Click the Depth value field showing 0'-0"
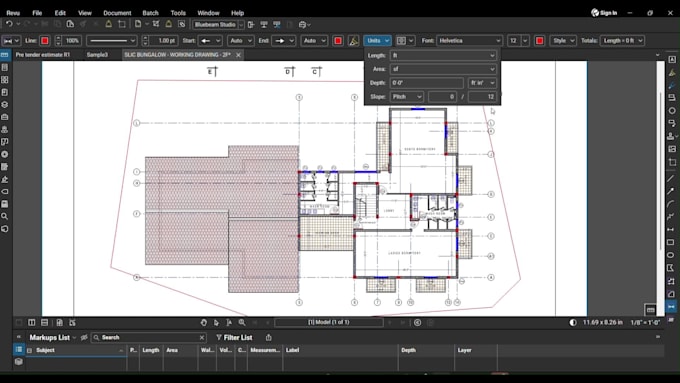The height and width of the screenshot is (383, 680). [427, 83]
